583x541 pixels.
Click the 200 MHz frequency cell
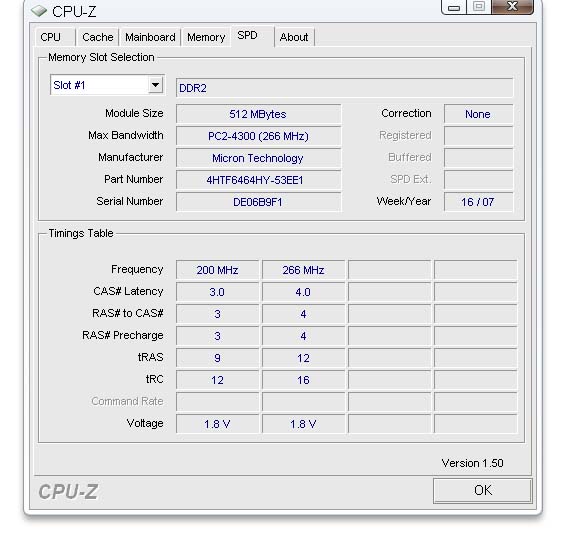click(217, 270)
